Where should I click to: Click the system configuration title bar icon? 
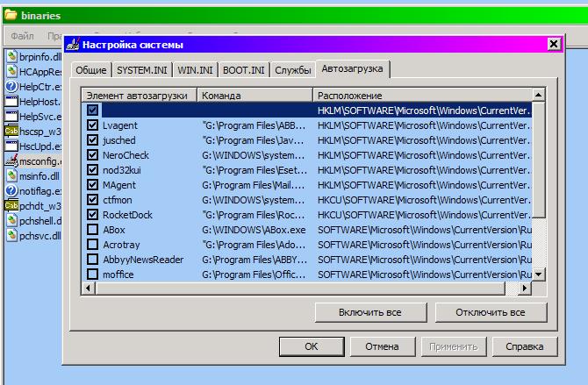73,45
